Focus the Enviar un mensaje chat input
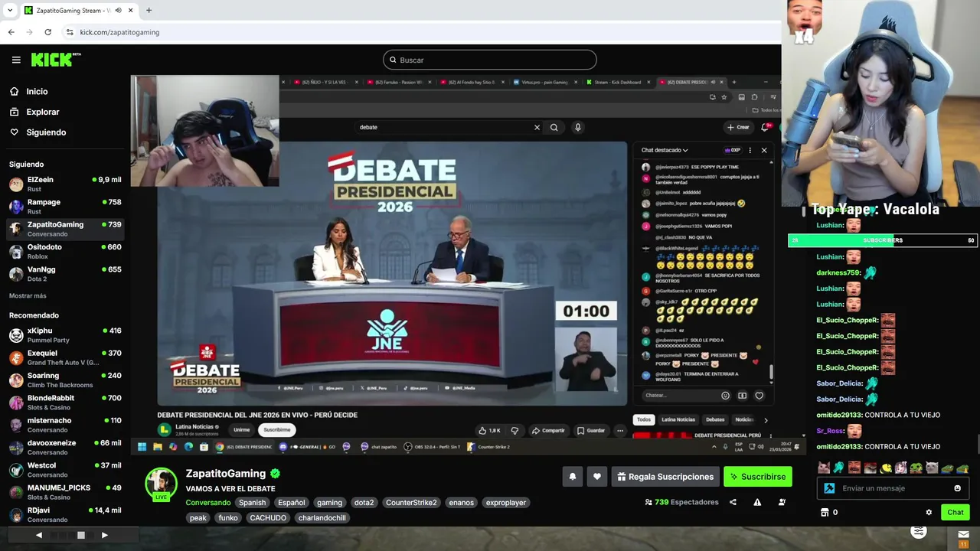 [x=894, y=488]
